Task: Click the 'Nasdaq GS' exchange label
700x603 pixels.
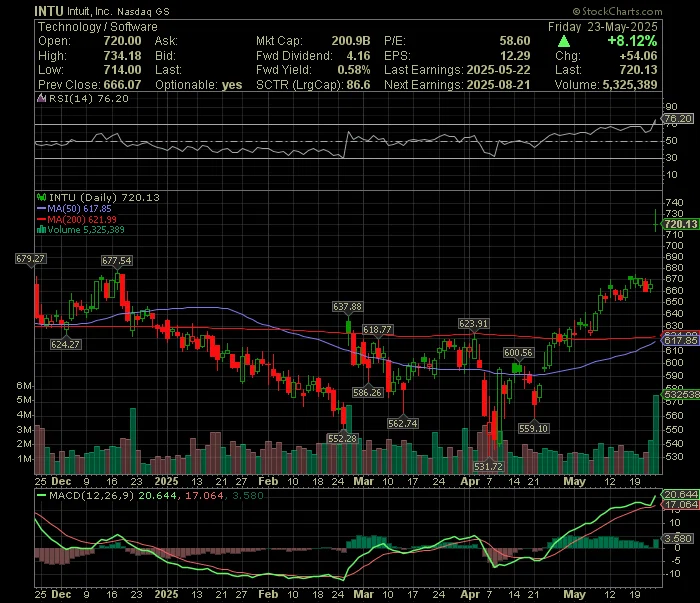Action: [143, 12]
